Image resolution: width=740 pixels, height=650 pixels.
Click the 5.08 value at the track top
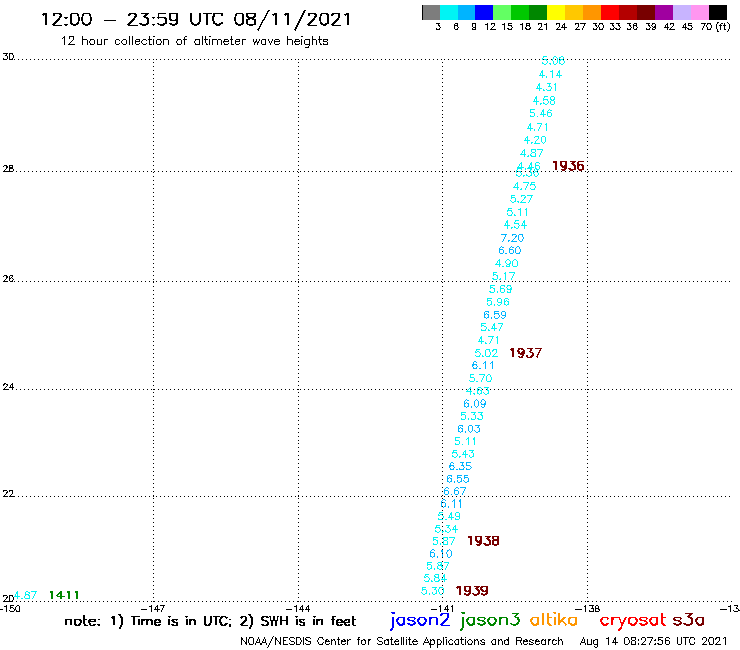(x=553, y=60)
